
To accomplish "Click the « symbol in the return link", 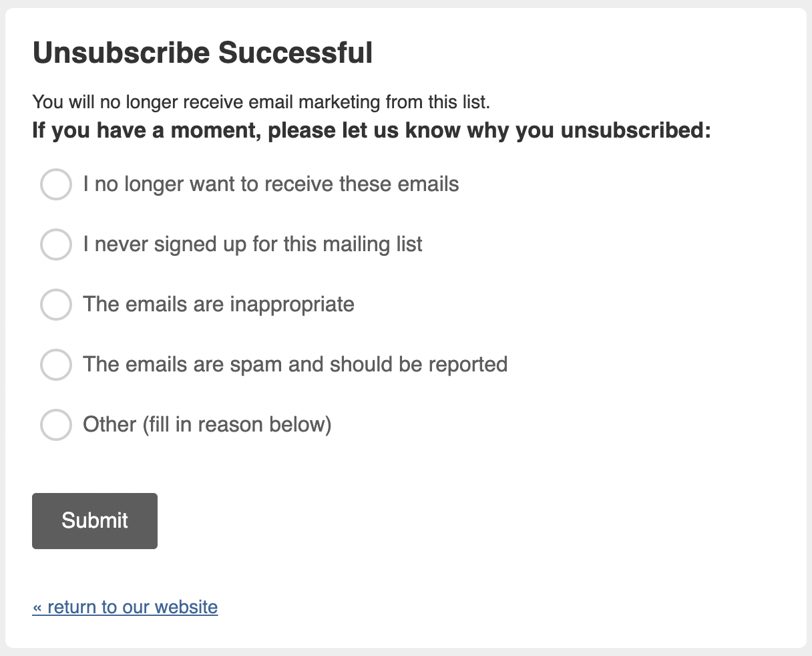I will 37,607.
